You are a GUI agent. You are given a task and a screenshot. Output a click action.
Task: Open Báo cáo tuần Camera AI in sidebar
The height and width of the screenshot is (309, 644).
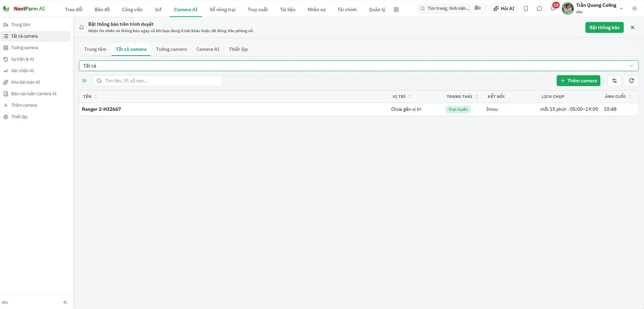[35, 94]
